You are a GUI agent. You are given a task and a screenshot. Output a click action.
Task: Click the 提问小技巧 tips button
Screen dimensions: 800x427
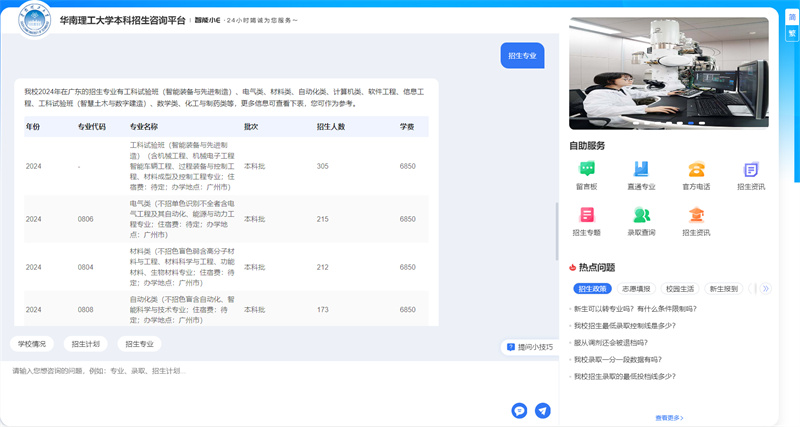(530, 347)
